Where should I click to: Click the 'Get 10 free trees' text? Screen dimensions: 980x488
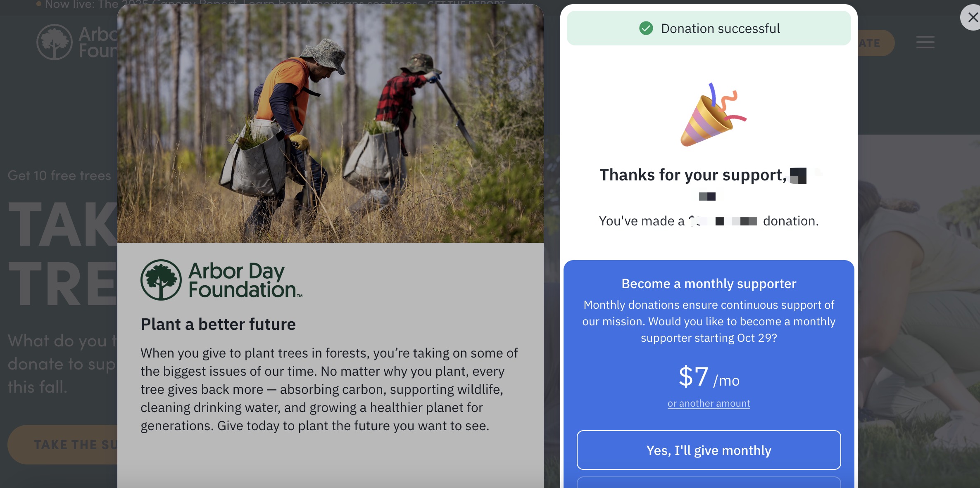[59, 175]
